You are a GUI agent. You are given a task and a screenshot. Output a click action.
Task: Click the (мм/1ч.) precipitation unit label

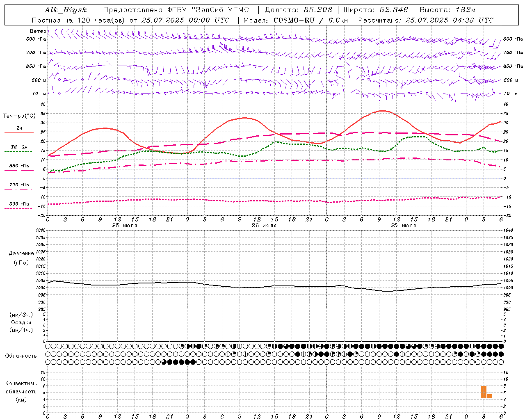21,330
